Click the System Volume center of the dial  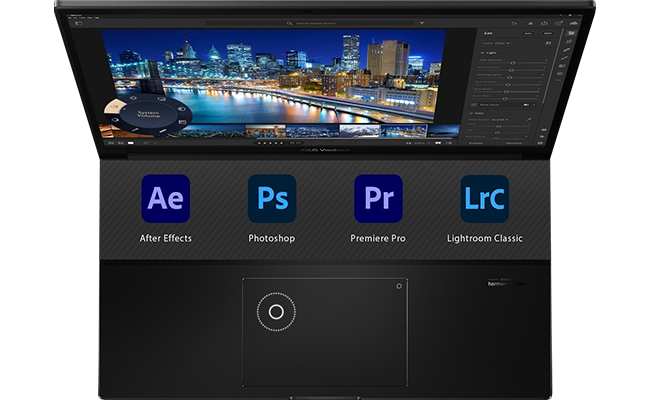pos(148,114)
